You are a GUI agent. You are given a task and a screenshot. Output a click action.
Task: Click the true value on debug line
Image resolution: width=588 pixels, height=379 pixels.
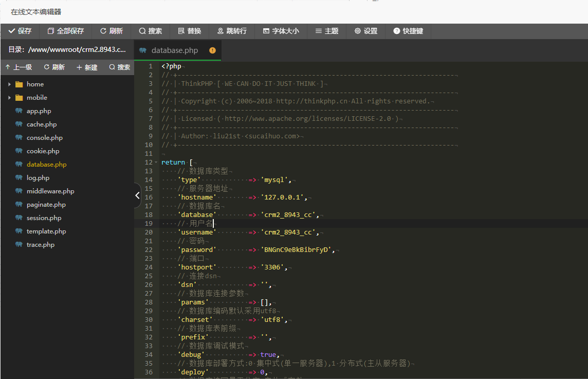268,355
